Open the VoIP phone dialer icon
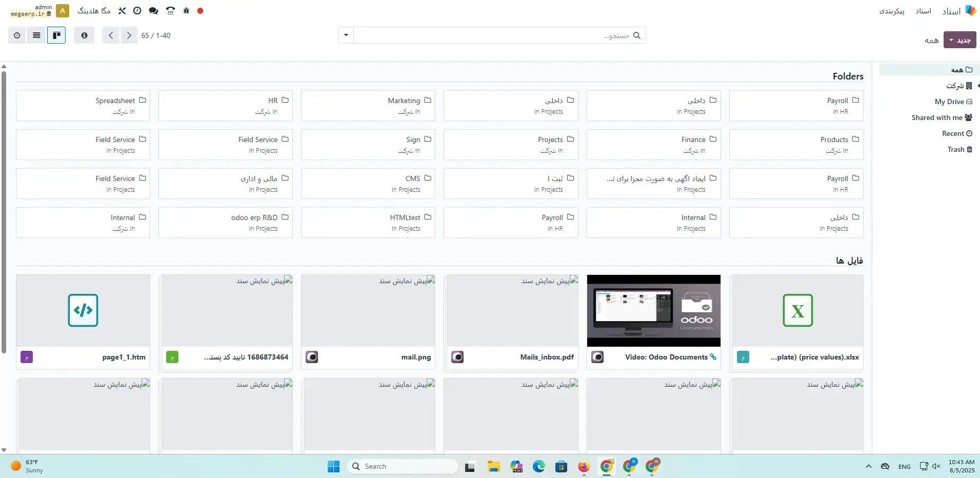The height and width of the screenshot is (478, 980). tap(170, 11)
